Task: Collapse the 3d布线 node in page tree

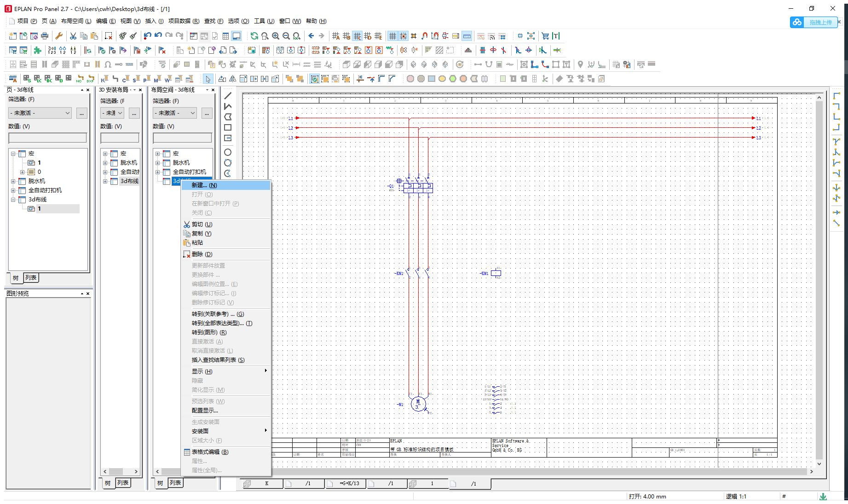Action: (13, 200)
